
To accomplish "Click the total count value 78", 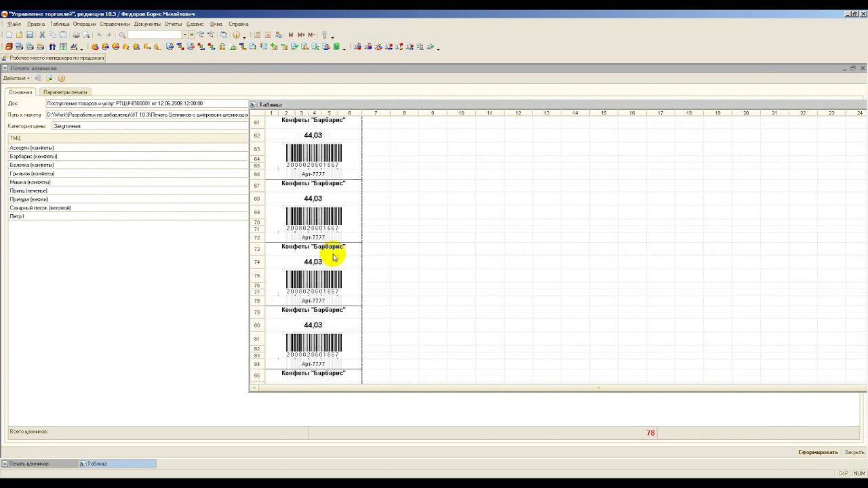I will [x=650, y=433].
